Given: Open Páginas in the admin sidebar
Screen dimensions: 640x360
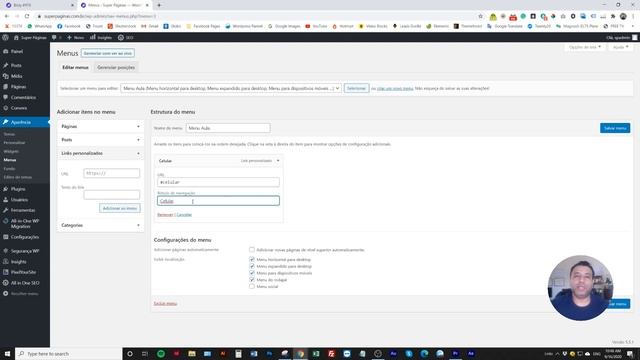Looking at the screenshot, I should 18,87.
